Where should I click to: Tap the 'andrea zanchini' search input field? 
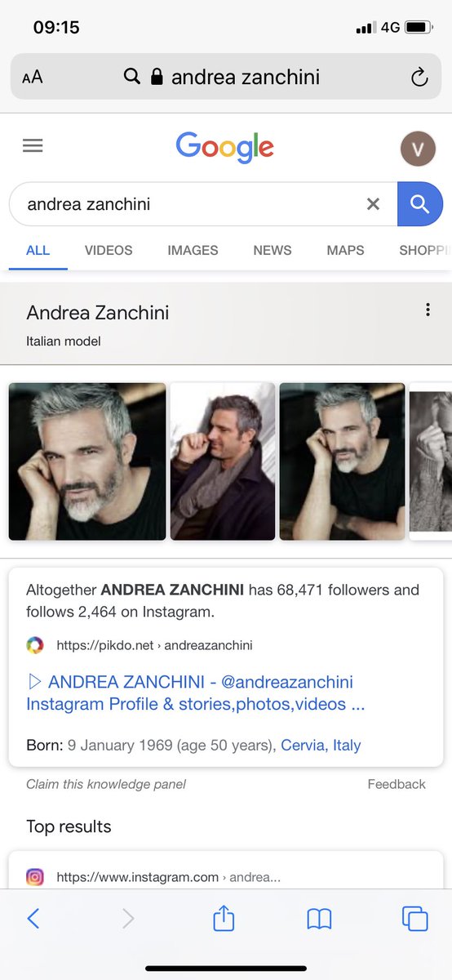click(192, 204)
